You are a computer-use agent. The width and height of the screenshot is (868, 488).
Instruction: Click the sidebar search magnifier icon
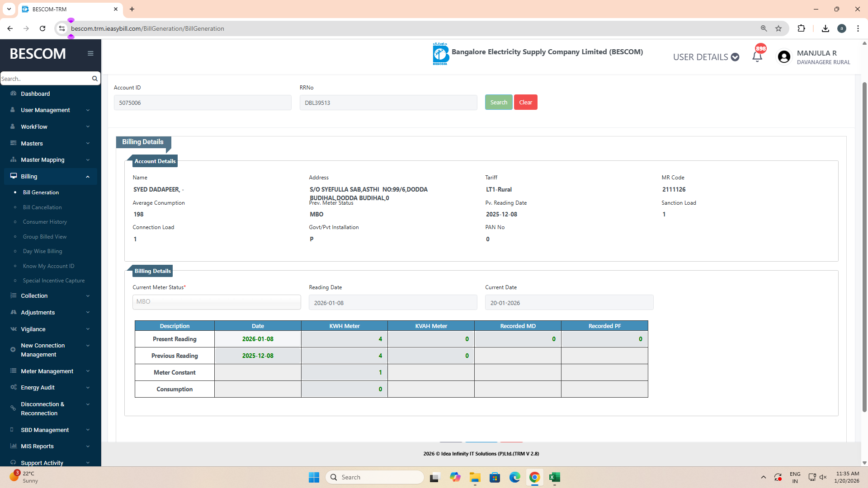coord(94,79)
